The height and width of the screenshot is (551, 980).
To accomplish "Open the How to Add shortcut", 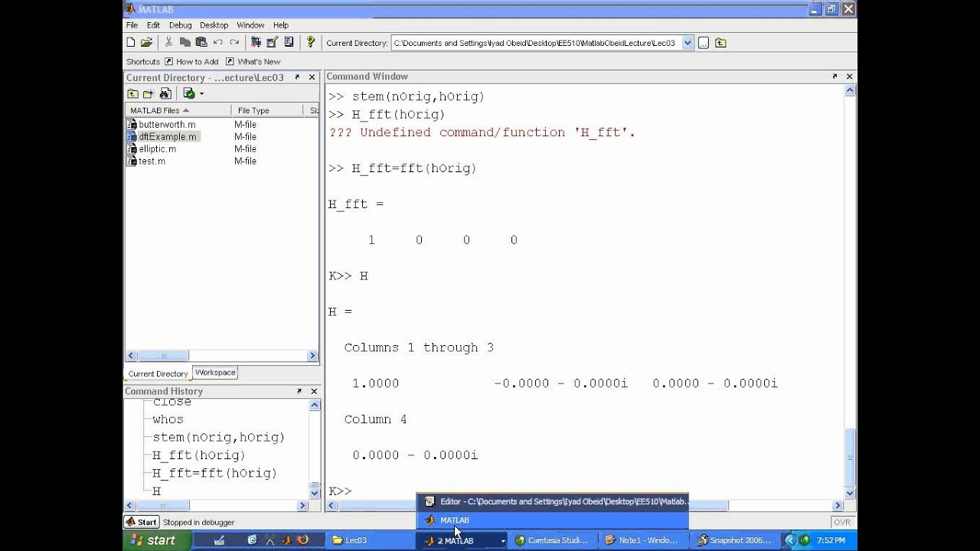I will 191,61.
